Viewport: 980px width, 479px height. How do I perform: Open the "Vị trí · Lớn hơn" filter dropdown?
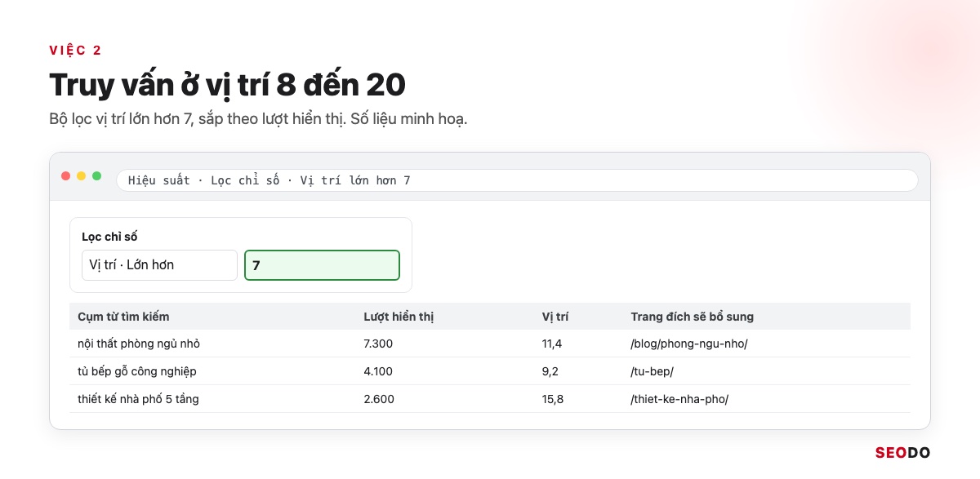point(159,265)
